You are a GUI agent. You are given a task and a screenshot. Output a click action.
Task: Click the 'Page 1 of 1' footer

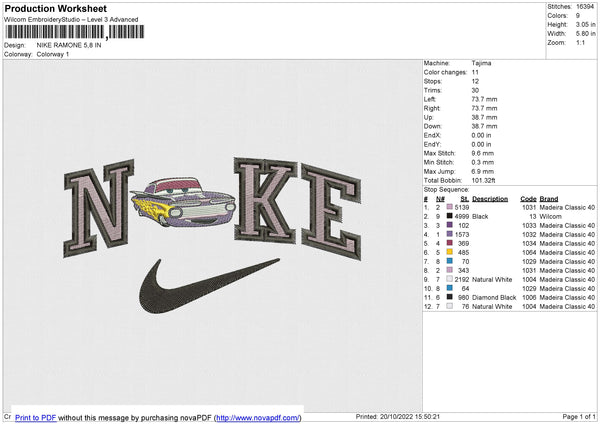(x=579, y=416)
